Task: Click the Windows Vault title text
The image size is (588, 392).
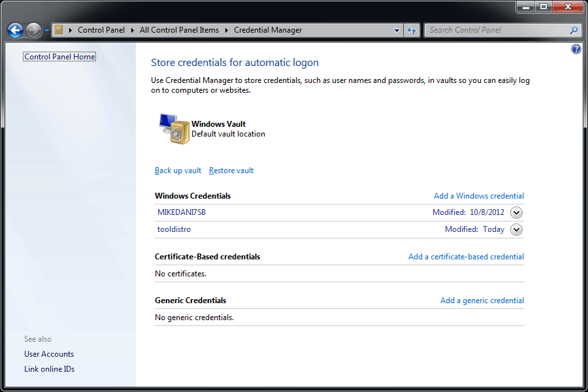Action: pos(219,124)
